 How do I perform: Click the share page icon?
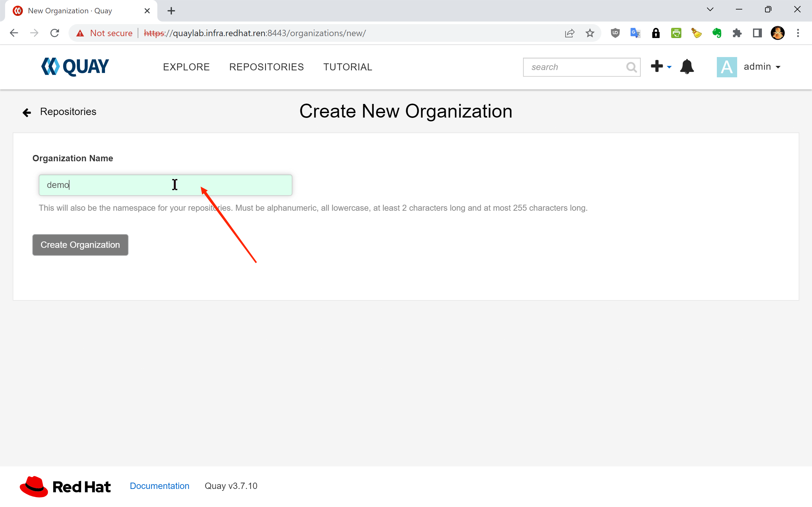tap(569, 33)
